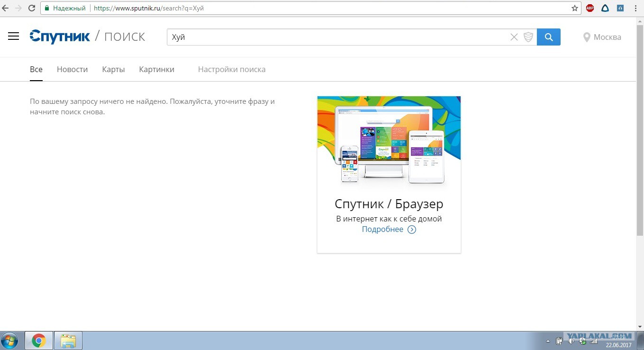The height and width of the screenshot is (350, 644).
Task: Switch to Chrome in the taskbar
Action: pyautogui.click(x=38, y=341)
